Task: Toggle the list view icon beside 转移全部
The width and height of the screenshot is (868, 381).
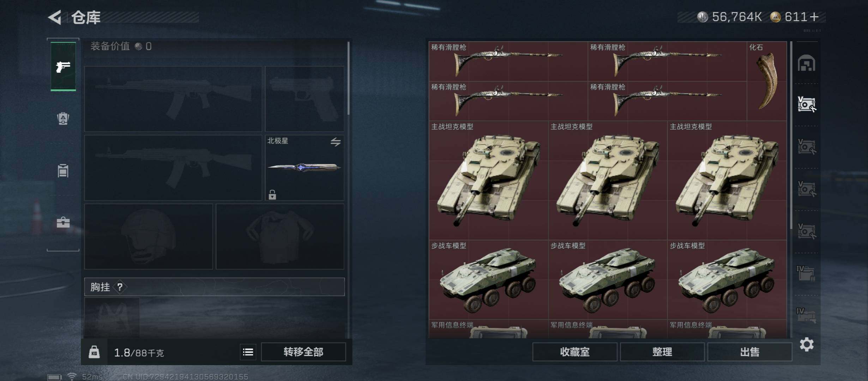Action: click(248, 352)
